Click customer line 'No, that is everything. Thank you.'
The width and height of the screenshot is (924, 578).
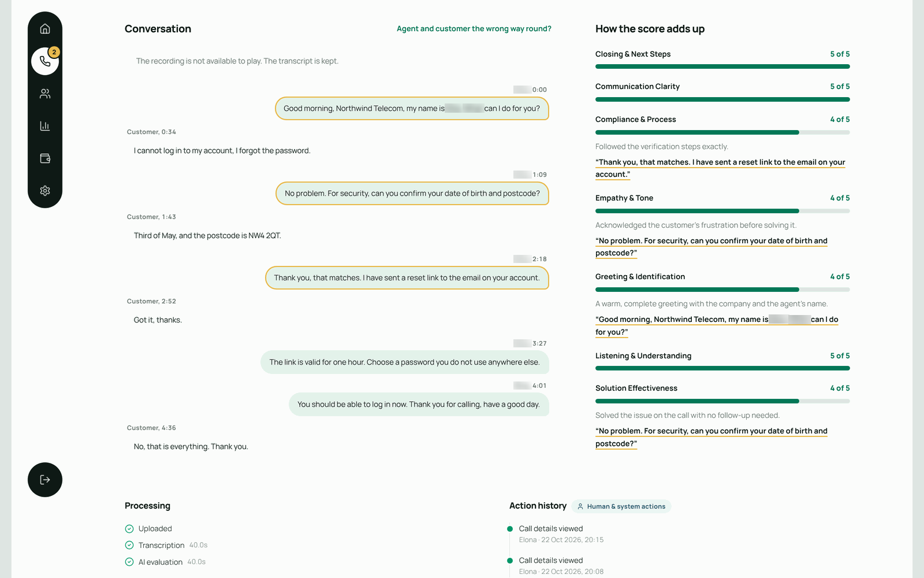coord(191,447)
